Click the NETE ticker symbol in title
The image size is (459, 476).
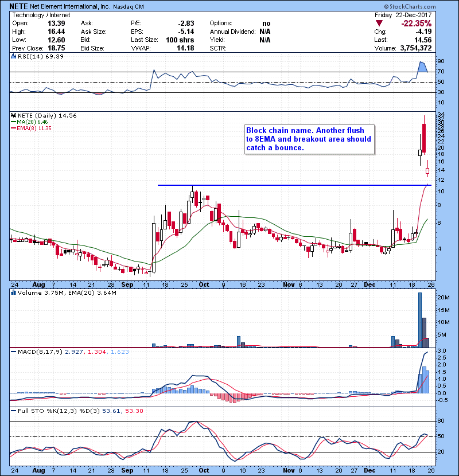pos(18,6)
